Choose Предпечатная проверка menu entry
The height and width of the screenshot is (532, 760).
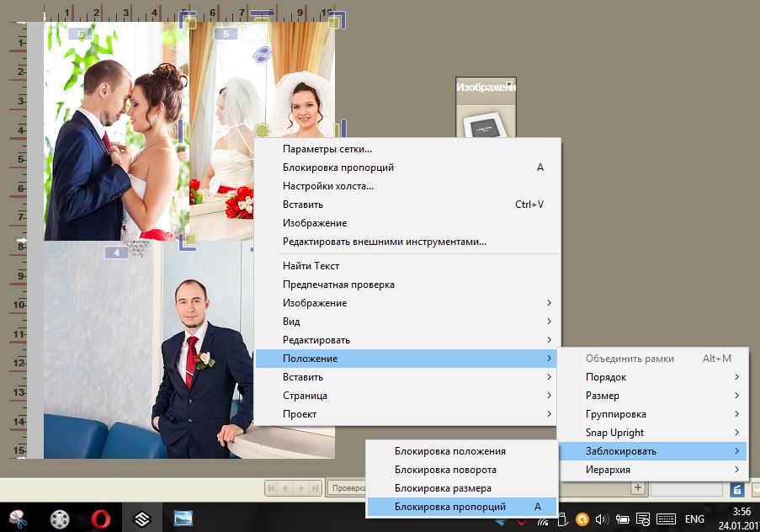tap(407, 285)
